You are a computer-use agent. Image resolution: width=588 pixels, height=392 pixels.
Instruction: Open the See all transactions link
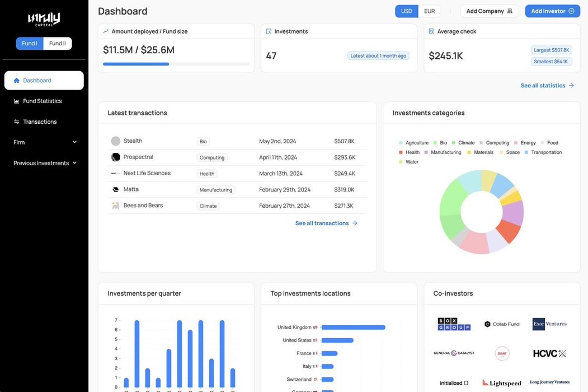326,223
